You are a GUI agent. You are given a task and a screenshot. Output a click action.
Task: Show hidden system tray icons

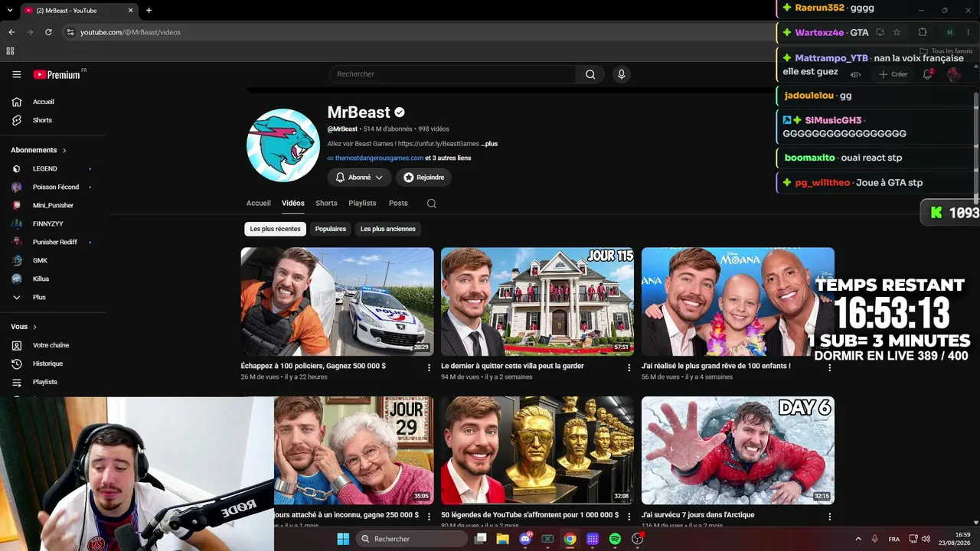pyautogui.click(x=857, y=539)
